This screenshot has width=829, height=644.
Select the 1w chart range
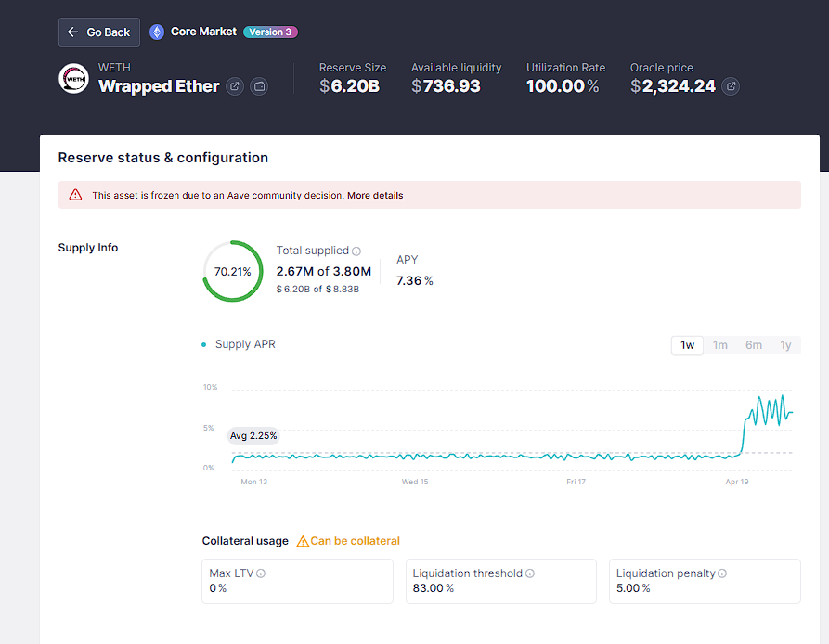(x=687, y=345)
